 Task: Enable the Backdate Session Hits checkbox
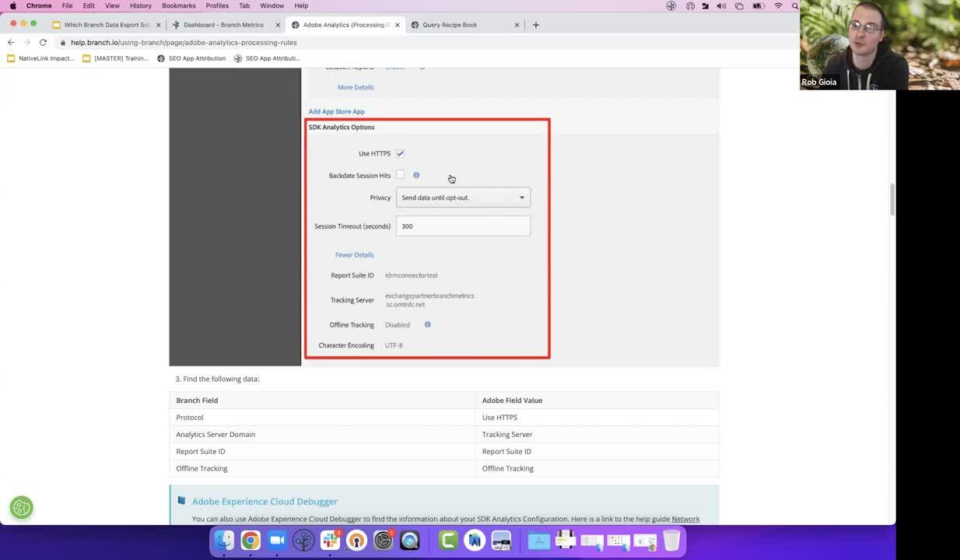click(400, 175)
